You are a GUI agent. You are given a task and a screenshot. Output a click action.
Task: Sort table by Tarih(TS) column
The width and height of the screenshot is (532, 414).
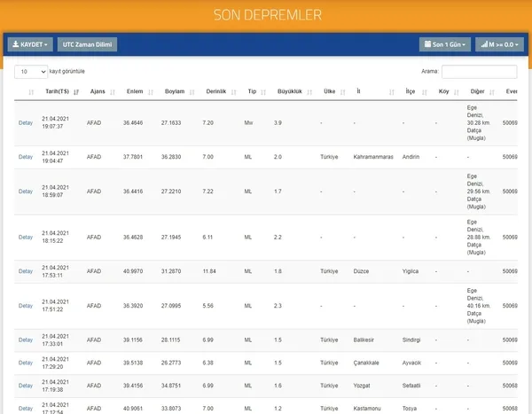pyautogui.click(x=76, y=92)
